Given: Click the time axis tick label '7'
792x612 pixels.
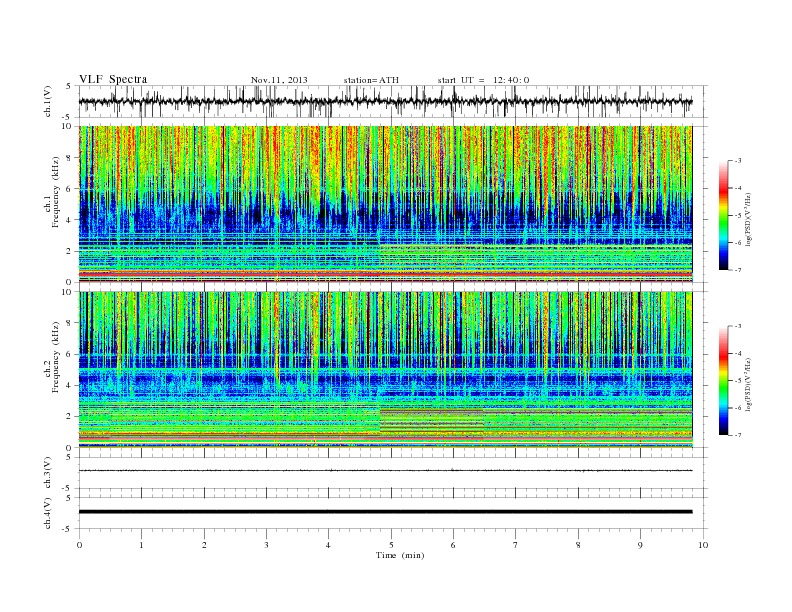Looking at the screenshot, I should pyautogui.click(x=516, y=545).
